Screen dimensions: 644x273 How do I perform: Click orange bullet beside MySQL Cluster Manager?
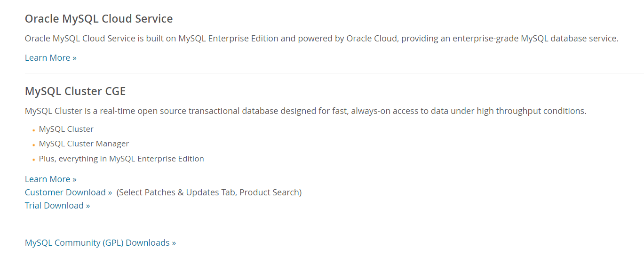point(34,145)
